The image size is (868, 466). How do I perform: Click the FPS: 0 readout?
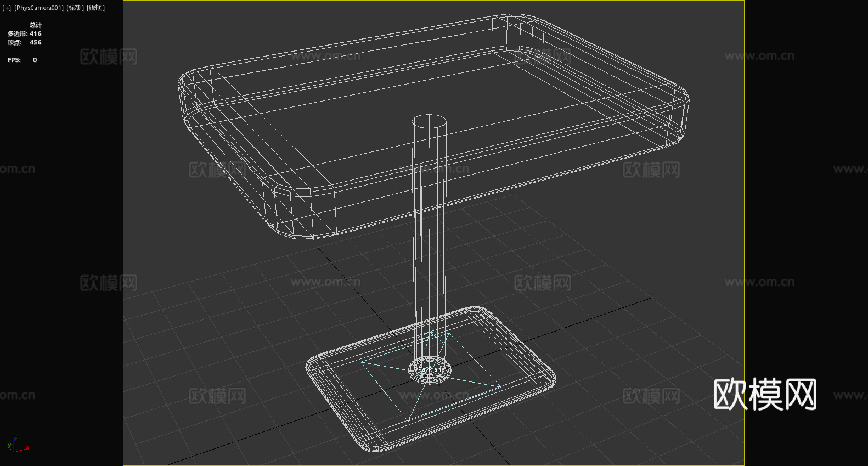[x=22, y=60]
